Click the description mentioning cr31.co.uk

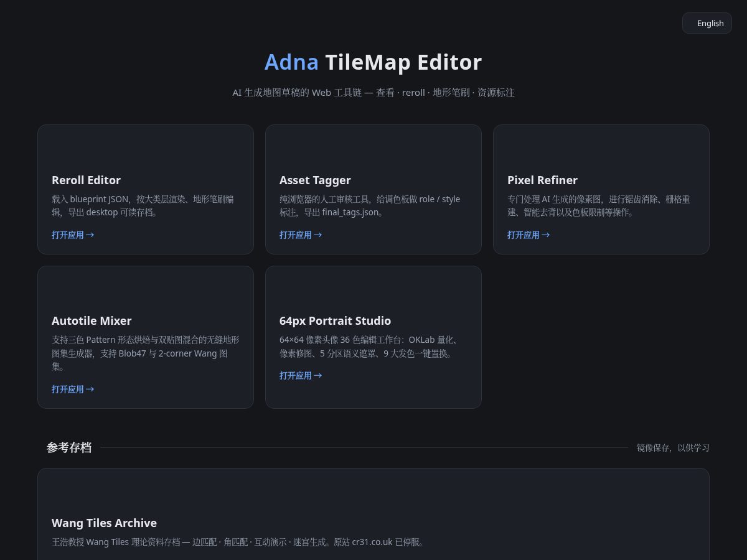pos(239,542)
